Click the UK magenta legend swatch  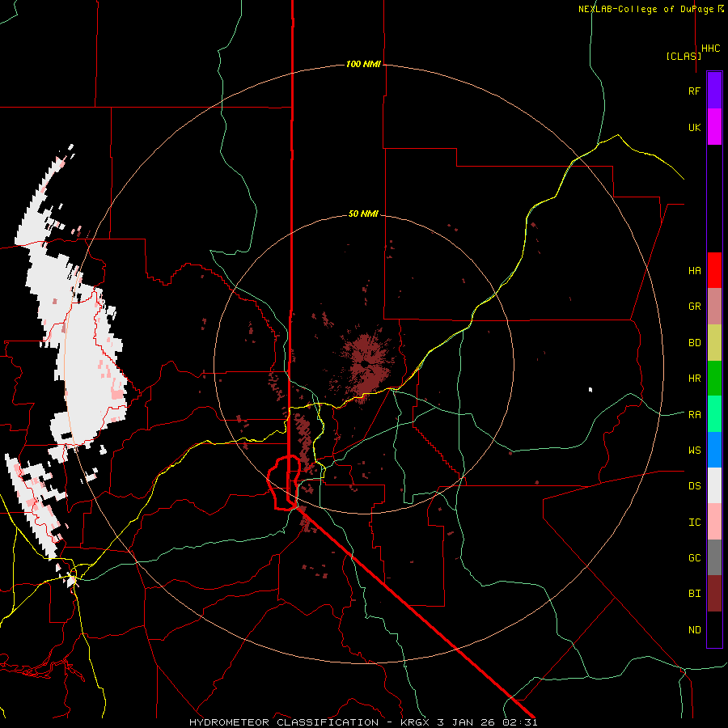(x=714, y=127)
